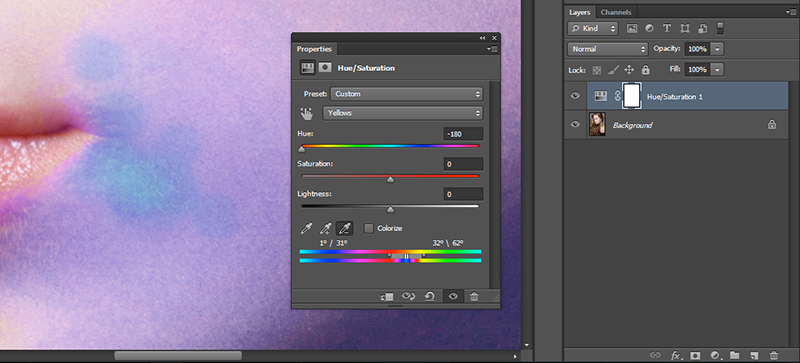This screenshot has height=363, width=800.
Task: Toggle the layer filtering on/off switch
Action: (x=720, y=28)
